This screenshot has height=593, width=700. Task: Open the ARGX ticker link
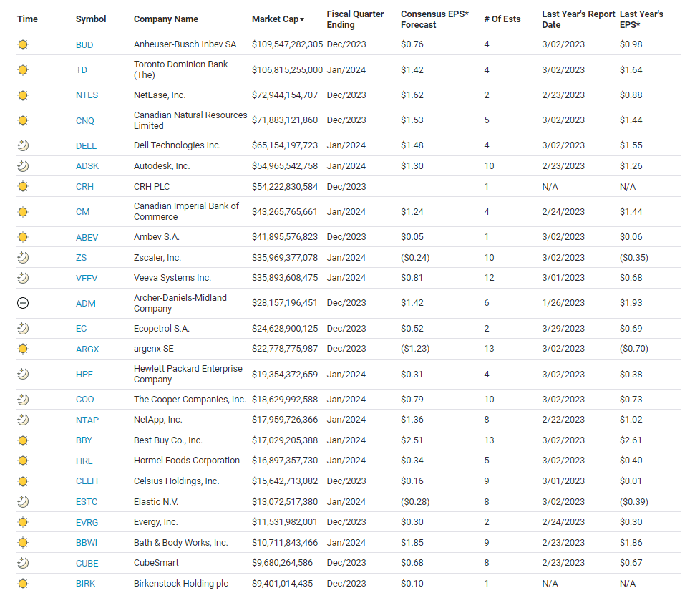87,349
